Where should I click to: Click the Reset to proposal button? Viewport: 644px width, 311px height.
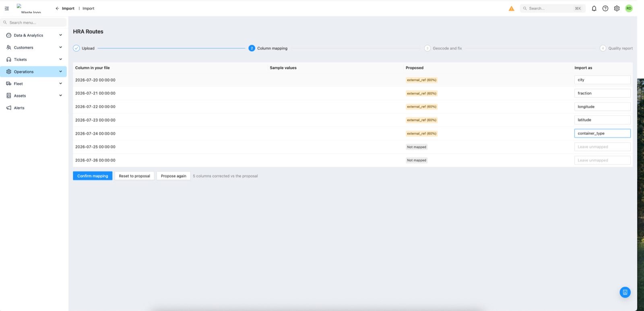[134, 176]
